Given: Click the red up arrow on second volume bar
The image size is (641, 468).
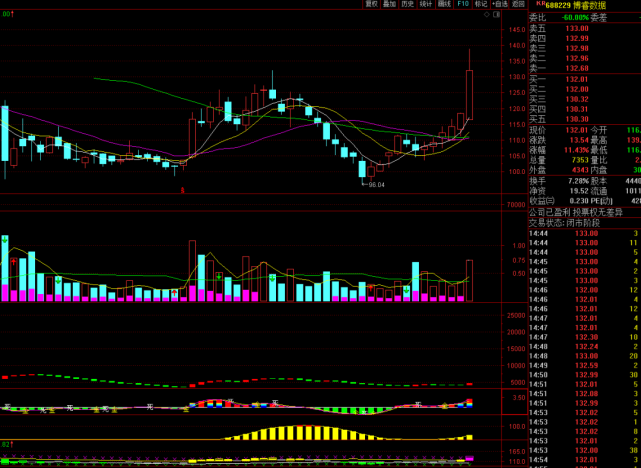Looking at the screenshot, I should (14, 262).
